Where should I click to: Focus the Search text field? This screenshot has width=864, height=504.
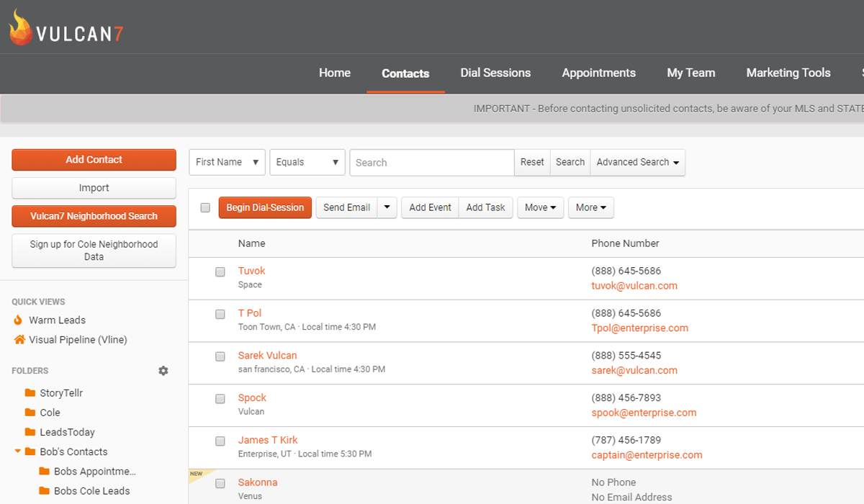click(x=432, y=162)
